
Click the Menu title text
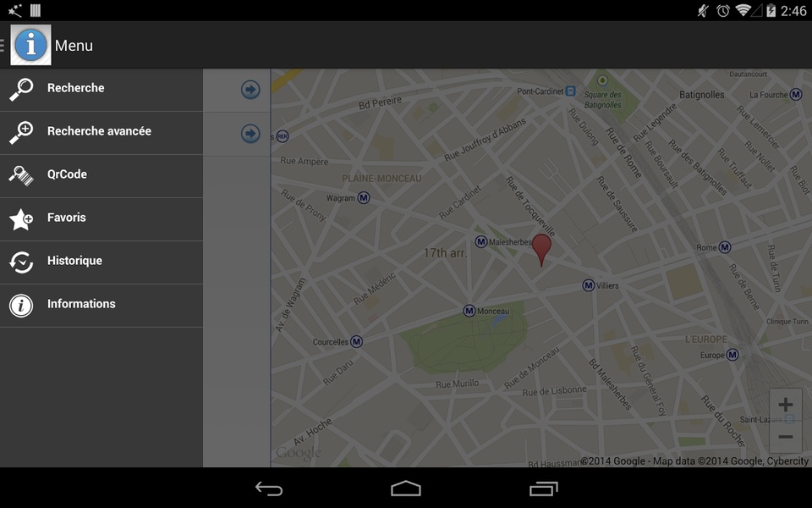[x=74, y=46]
